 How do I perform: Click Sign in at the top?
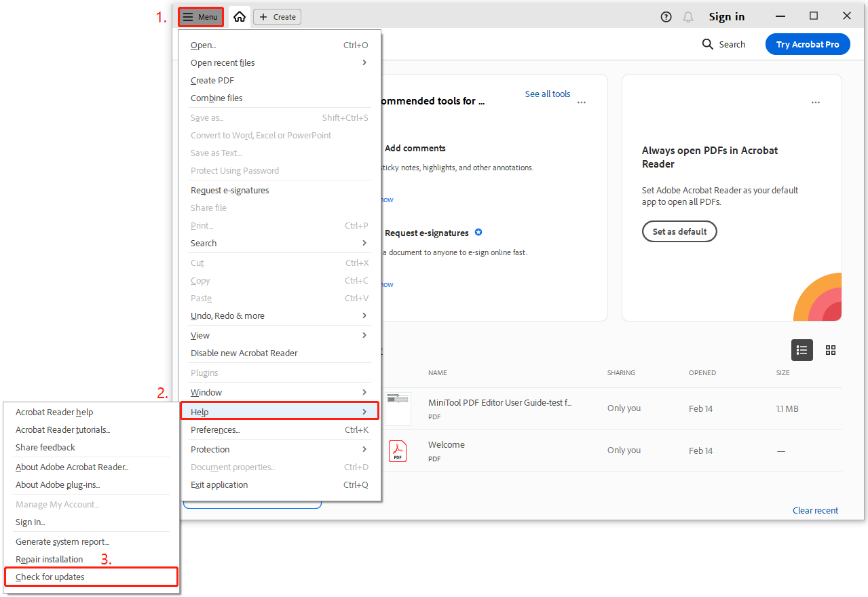point(727,17)
